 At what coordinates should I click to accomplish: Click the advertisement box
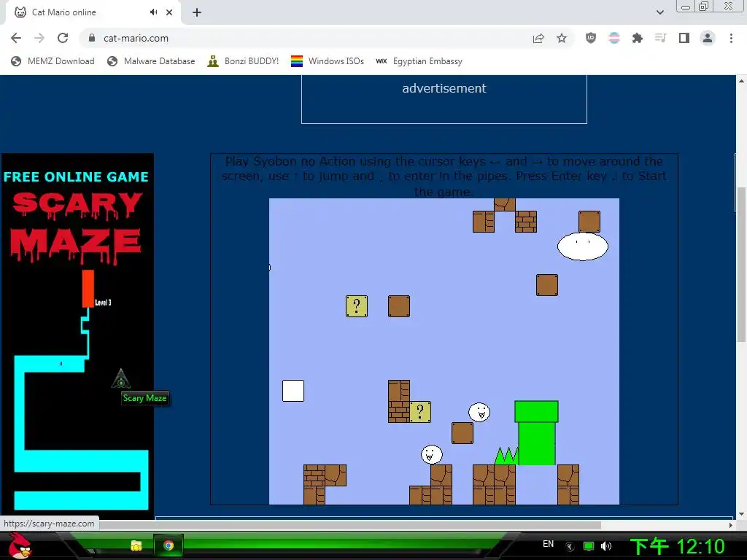[x=444, y=99]
